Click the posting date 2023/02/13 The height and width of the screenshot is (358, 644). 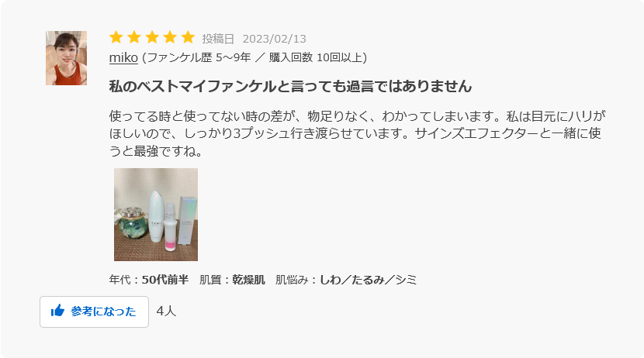[275, 39]
